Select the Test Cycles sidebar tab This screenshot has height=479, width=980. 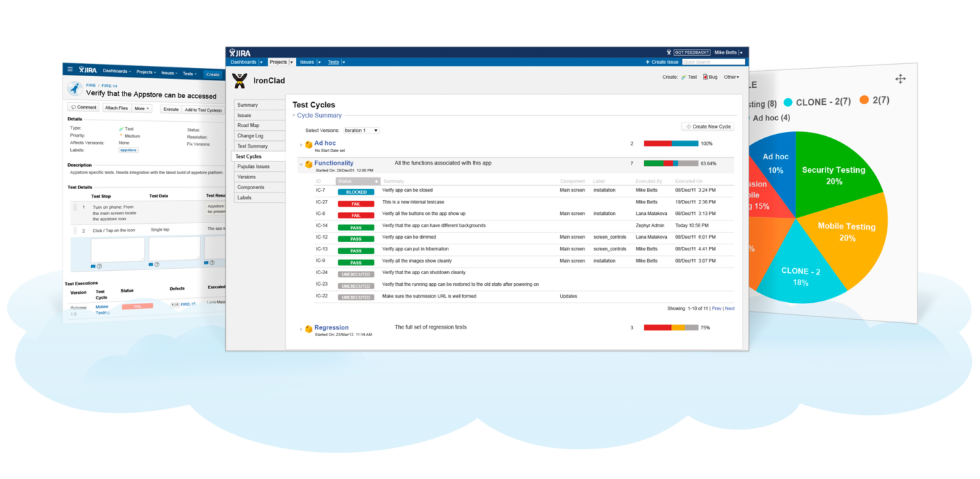(259, 156)
